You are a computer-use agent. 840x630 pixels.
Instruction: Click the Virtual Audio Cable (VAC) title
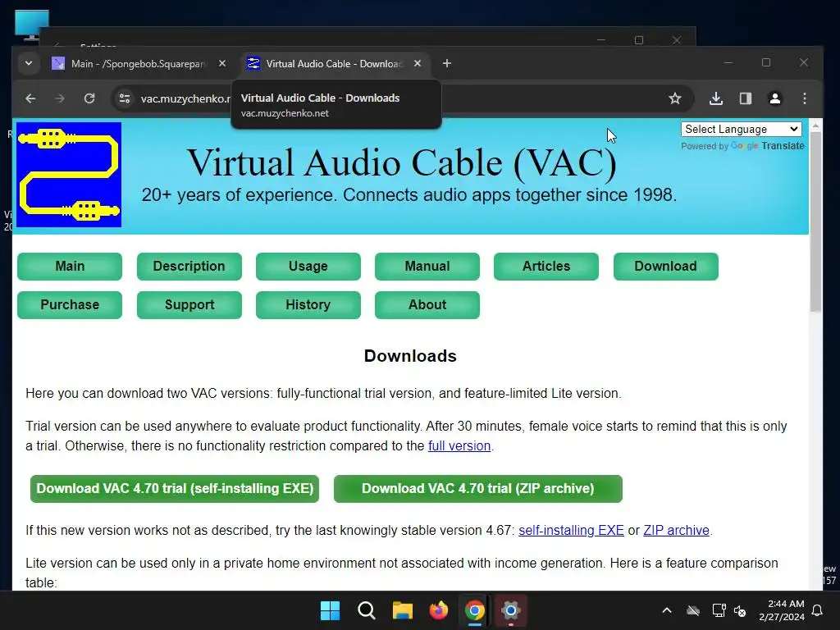click(x=402, y=162)
